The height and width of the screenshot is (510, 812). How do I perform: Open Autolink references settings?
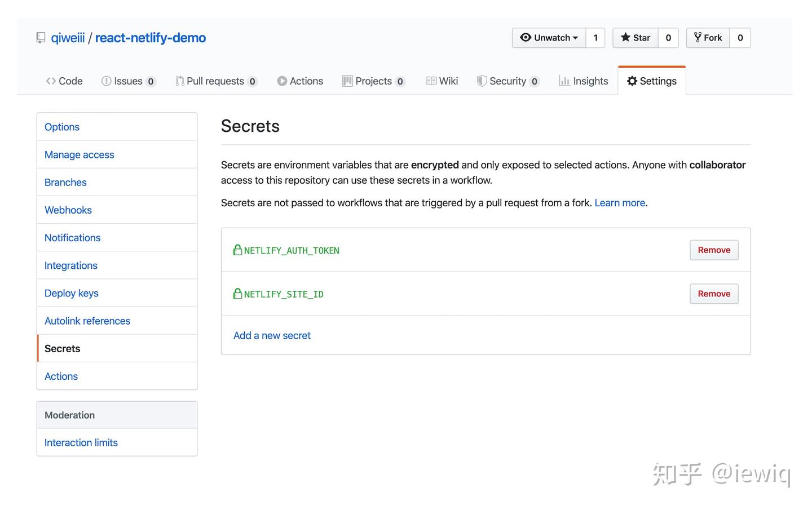(117, 321)
